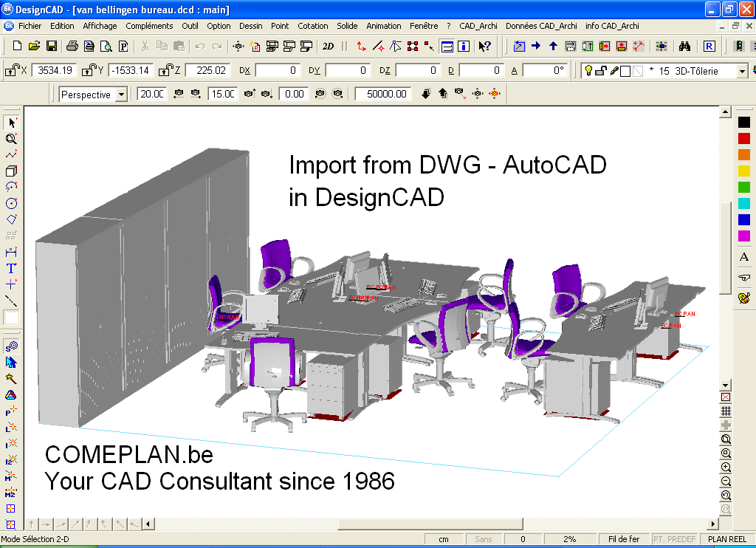Click the Info box icon
Screen dimensions: 756x548
[x=464, y=46]
